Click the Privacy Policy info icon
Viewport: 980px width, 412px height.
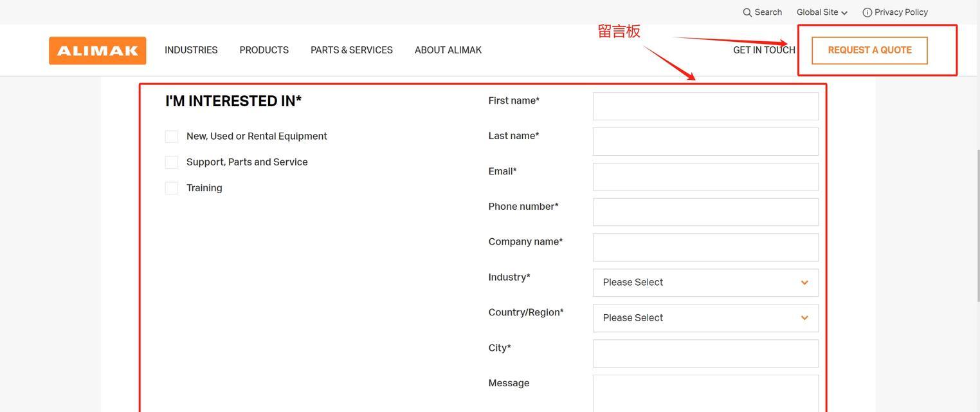coord(867,12)
